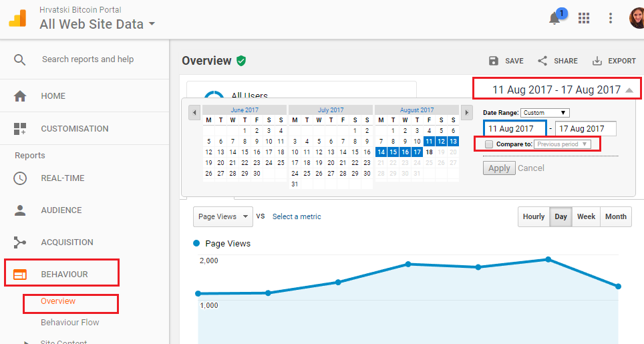
Task: Click the Export download icon
Action: pyautogui.click(x=597, y=61)
